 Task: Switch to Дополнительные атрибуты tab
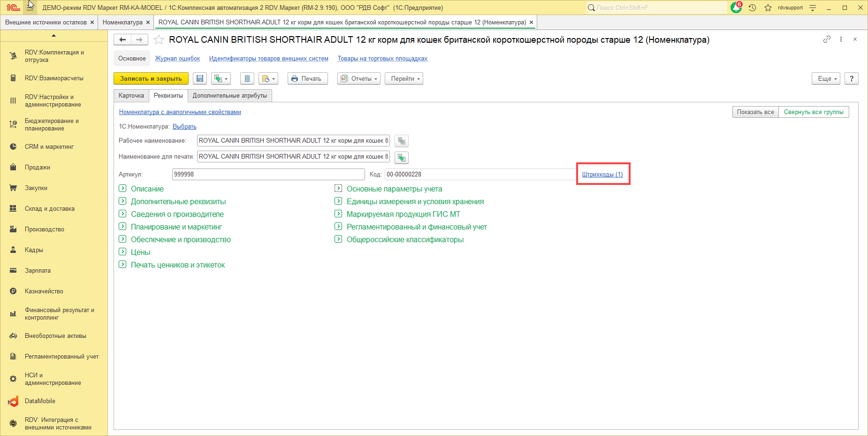(x=230, y=96)
